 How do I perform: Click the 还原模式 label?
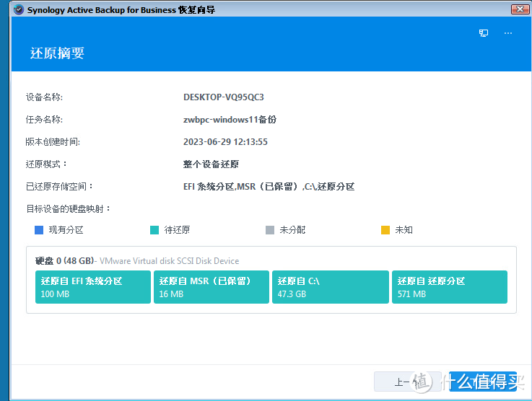pyautogui.click(x=46, y=164)
